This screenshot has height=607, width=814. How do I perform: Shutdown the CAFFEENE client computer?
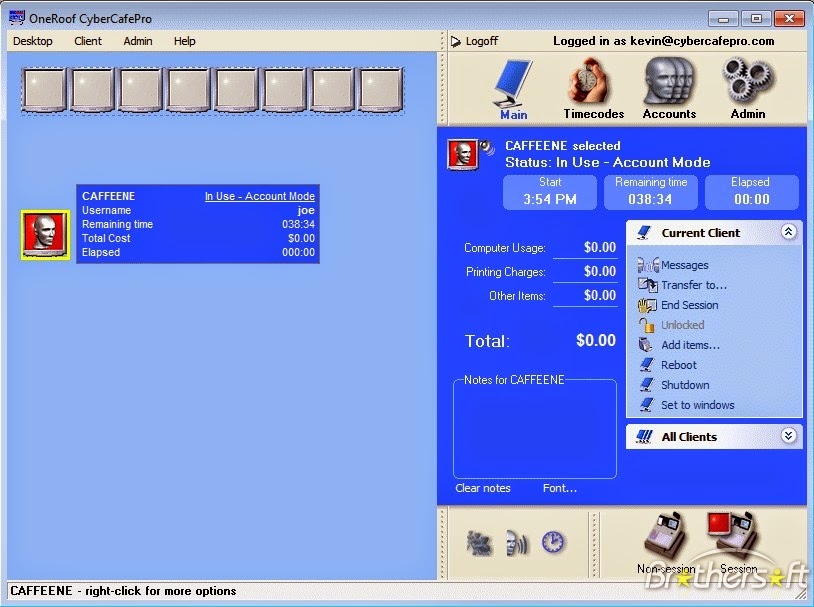point(686,385)
